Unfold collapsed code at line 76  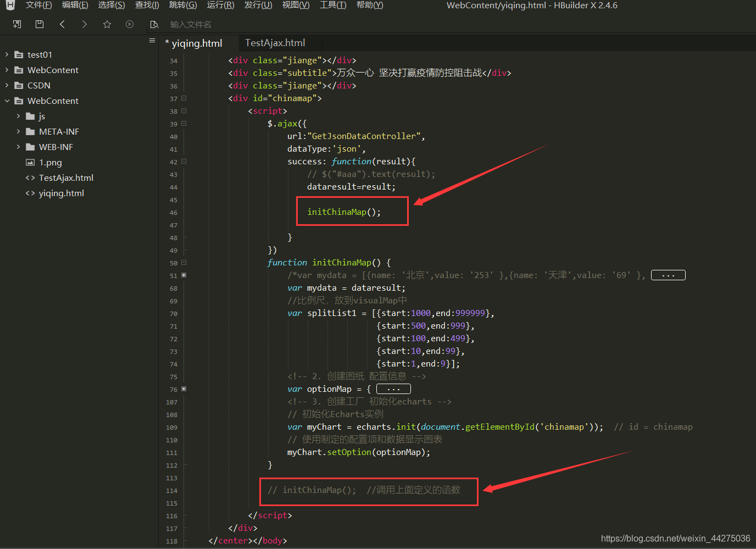[184, 389]
